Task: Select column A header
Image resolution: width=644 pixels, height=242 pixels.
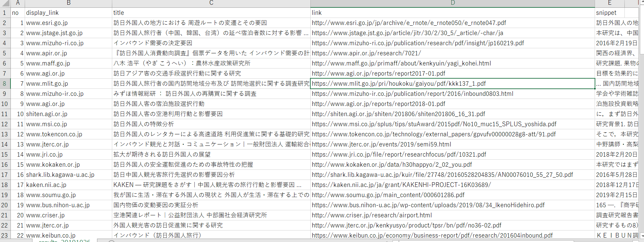Action: 18,3
